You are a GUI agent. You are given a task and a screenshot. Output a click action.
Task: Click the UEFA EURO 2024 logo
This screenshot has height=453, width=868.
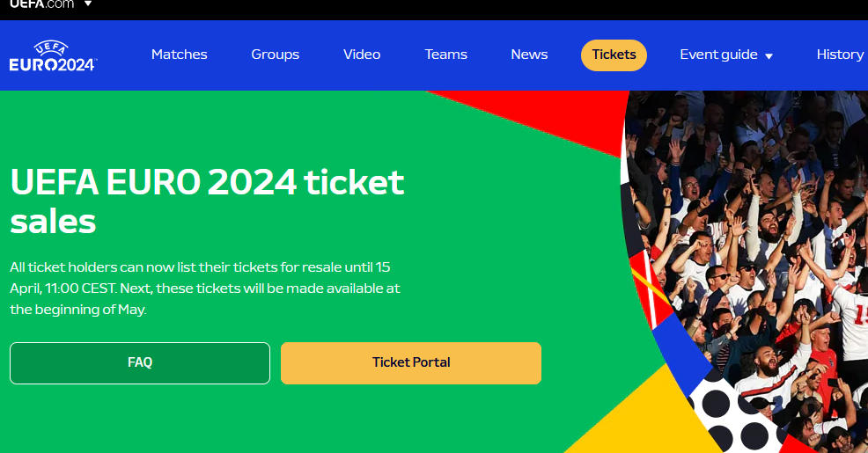pyautogui.click(x=53, y=55)
